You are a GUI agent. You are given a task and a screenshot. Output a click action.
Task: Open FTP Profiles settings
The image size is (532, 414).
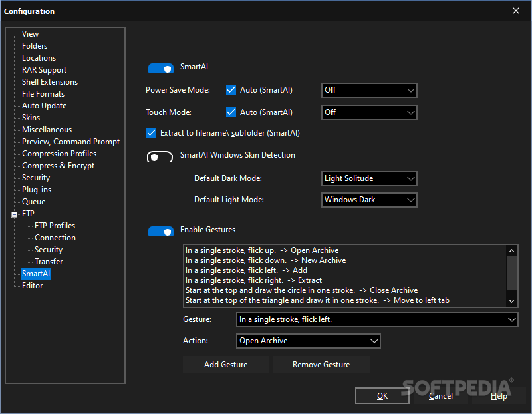(x=55, y=226)
